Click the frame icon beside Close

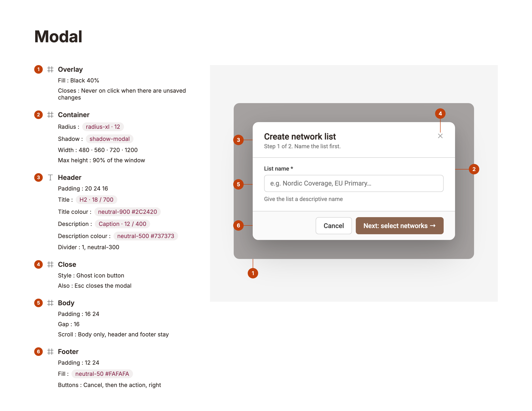pos(50,264)
